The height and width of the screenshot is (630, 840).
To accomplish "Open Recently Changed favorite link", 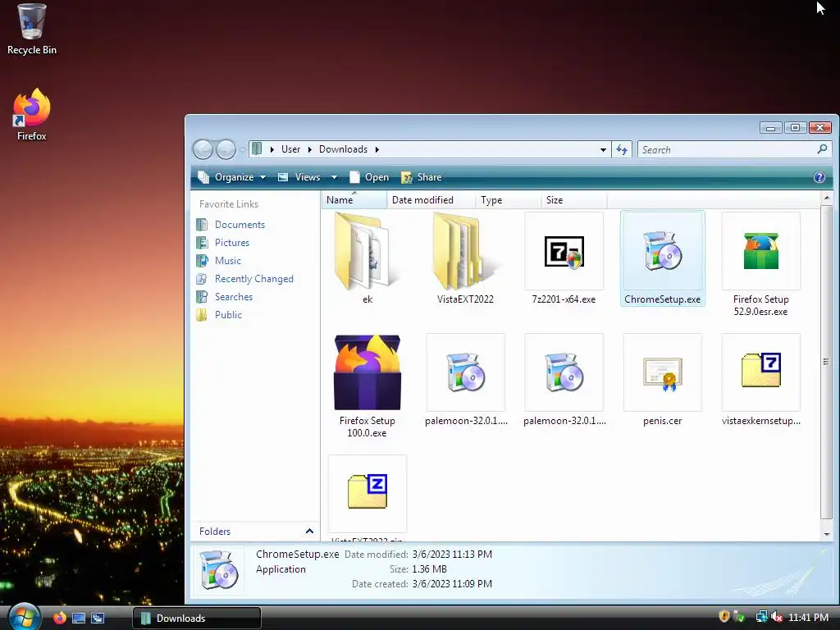I will (x=254, y=279).
